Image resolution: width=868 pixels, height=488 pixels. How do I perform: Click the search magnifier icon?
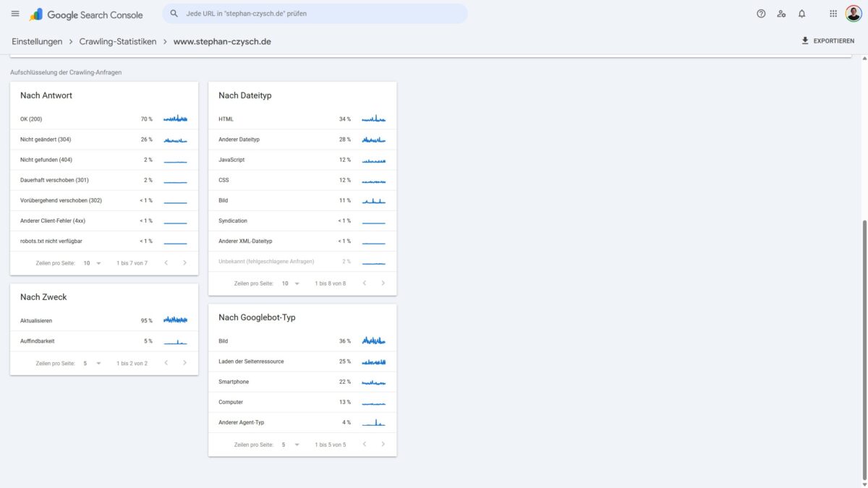coord(174,14)
